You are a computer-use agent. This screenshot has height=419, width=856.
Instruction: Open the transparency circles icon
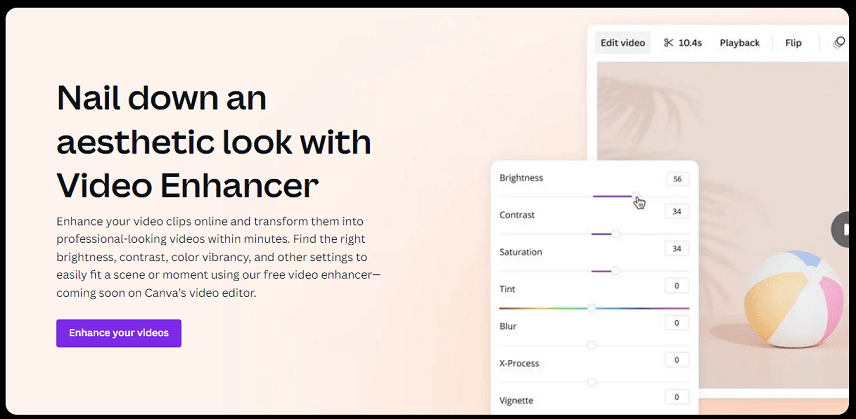(x=839, y=43)
